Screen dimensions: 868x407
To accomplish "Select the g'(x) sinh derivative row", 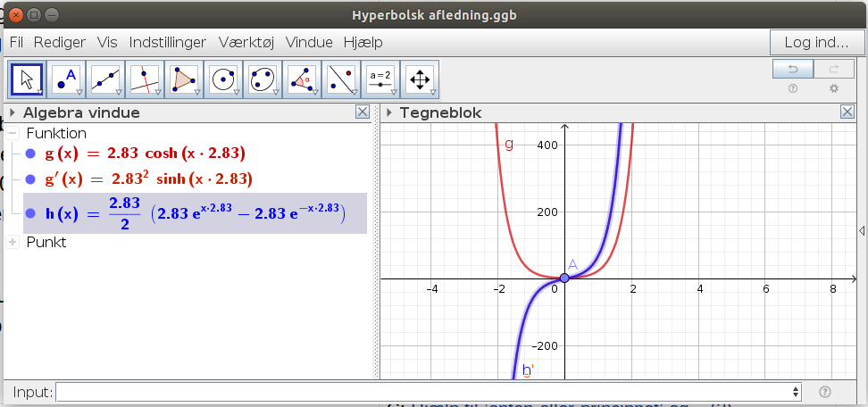I will pos(148,179).
